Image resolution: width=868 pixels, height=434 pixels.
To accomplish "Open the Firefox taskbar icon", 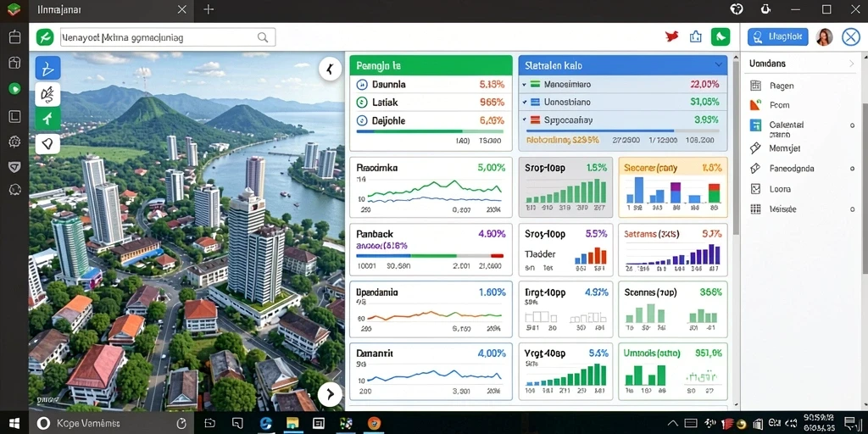I will (374, 424).
